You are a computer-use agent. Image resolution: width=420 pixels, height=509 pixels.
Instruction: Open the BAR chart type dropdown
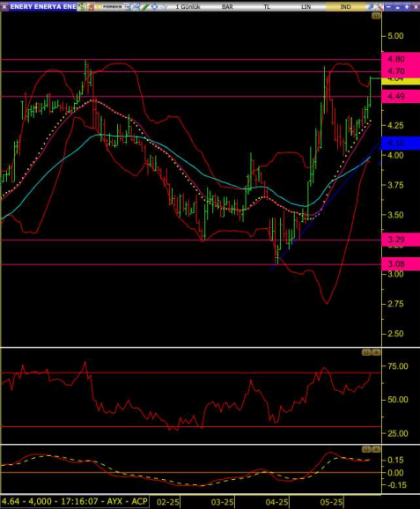click(227, 7)
